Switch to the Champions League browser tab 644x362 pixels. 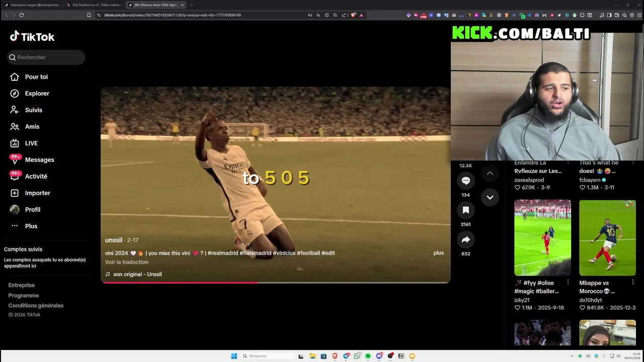click(32, 5)
